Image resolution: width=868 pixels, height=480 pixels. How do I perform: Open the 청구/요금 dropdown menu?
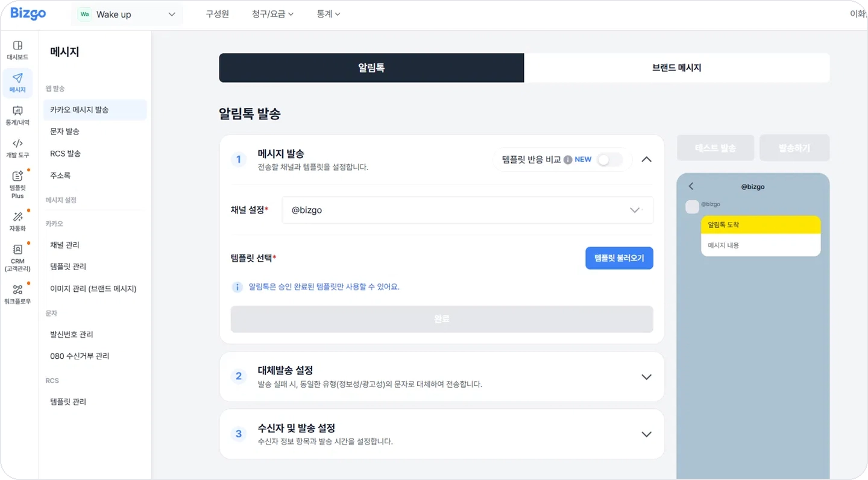(272, 14)
